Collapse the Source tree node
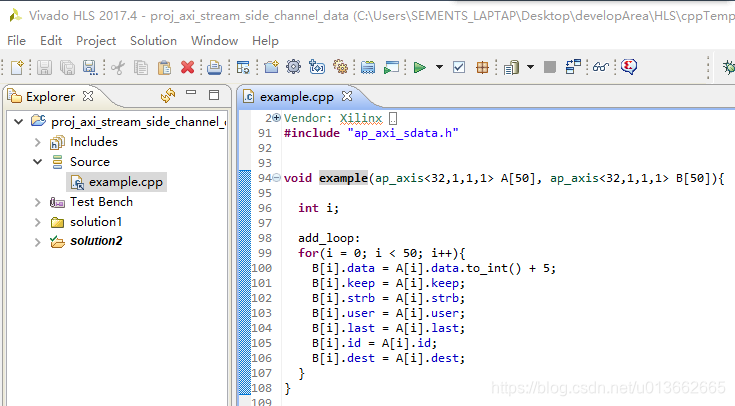This screenshot has height=406, width=735. [x=38, y=162]
